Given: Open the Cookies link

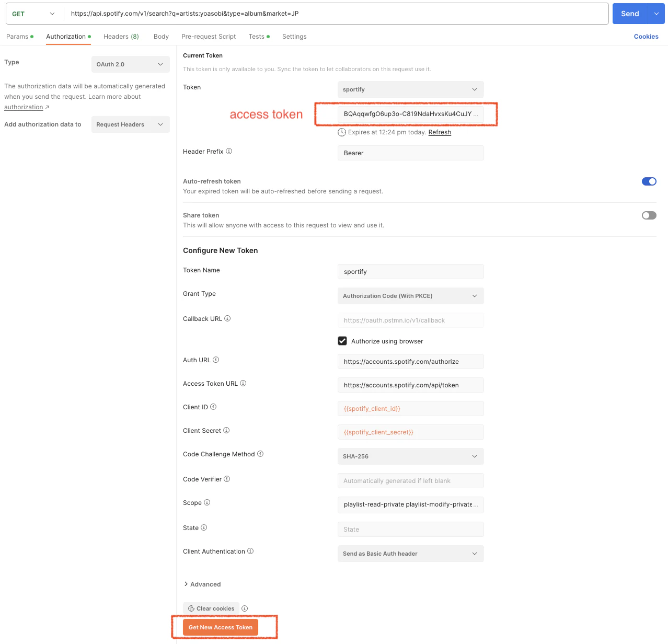Looking at the screenshot, I should 646,37.
